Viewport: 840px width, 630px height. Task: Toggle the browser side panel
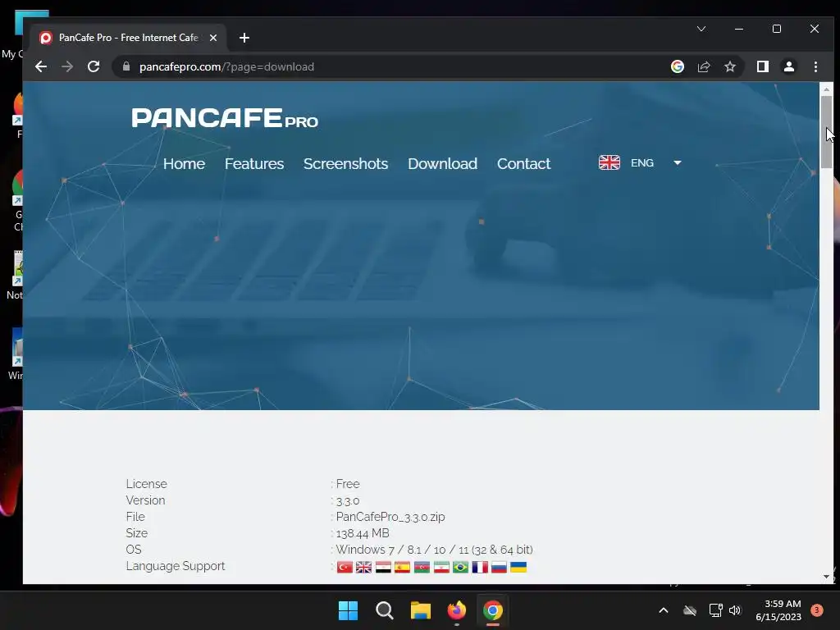(762, 66)
